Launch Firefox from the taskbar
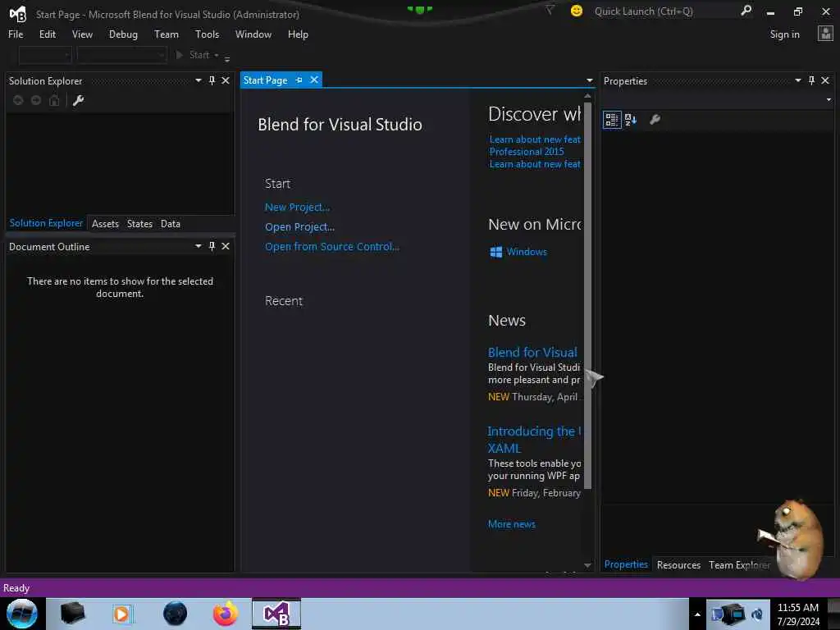The width and height of the screenshot is (840, 630). 226,614
